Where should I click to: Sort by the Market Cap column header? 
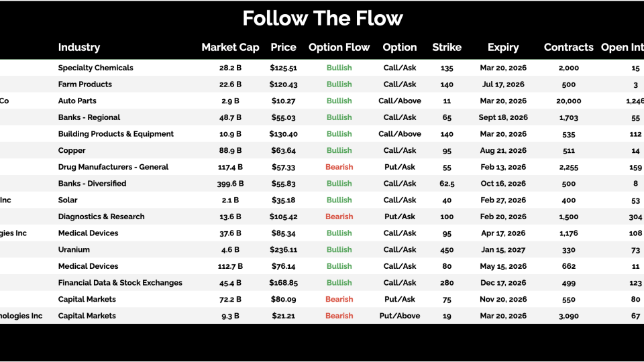coord(230,48)
